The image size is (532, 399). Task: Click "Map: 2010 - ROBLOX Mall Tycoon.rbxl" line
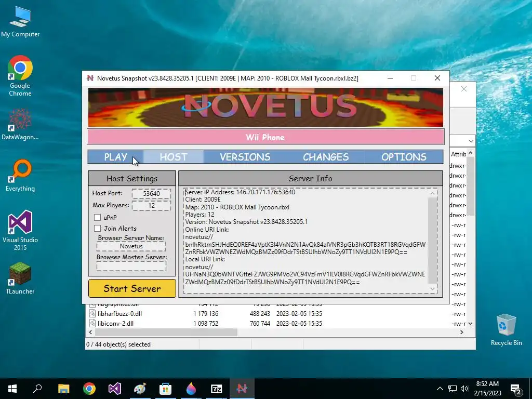pos(237,207)
